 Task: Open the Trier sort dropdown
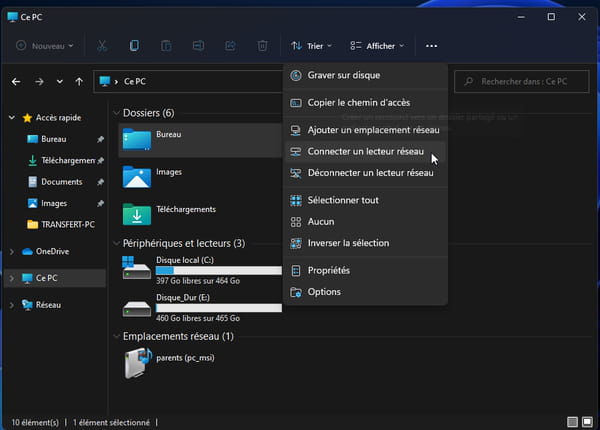tap(311, 46)
